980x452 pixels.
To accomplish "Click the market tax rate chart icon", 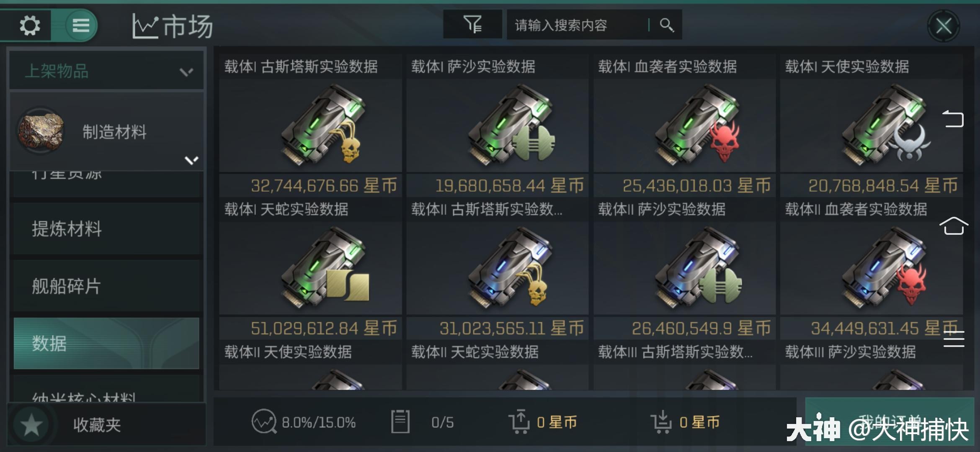I will point(264,421).
